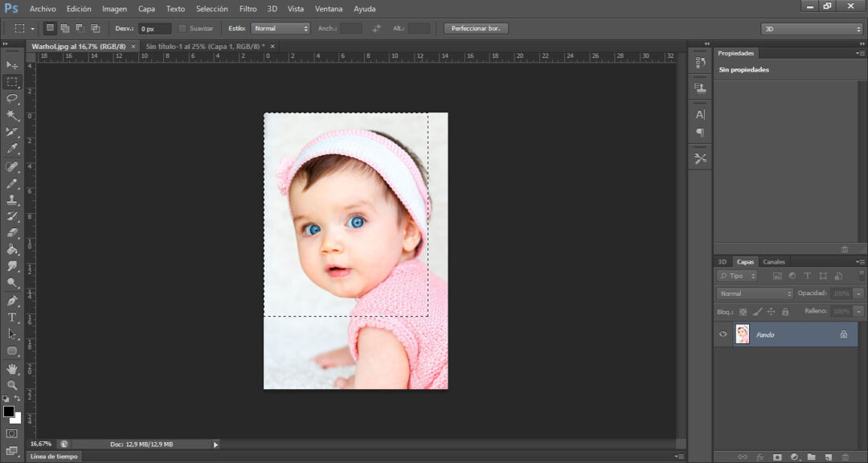Toggle lock transparent pixels
This screenshot has height=463, width=868.
pos(743,313)
